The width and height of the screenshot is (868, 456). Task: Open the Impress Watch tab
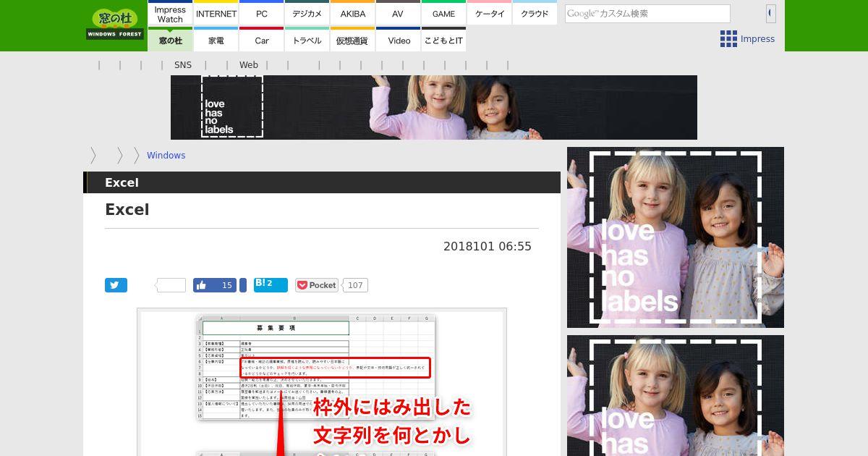(x=170, y=14)
